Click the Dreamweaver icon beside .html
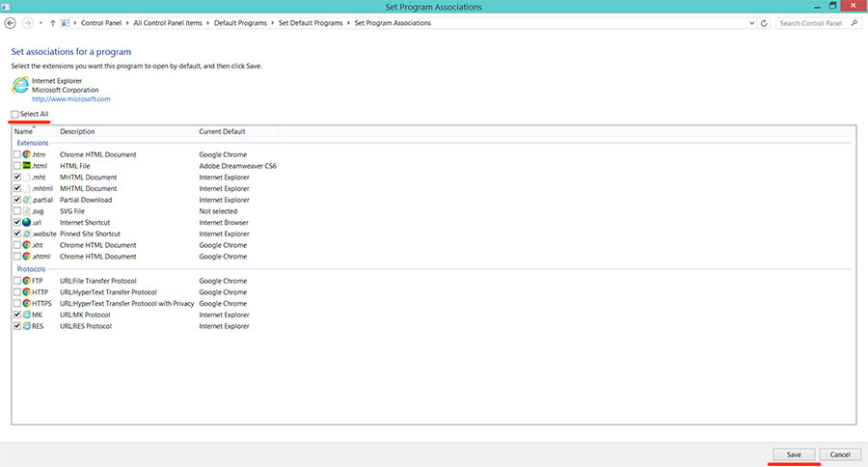The image size is (868, 467). [x=27, y=166]
